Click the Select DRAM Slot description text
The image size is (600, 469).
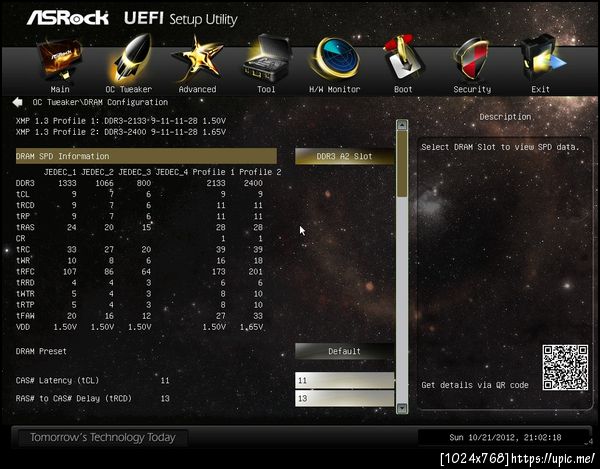(501, 147)
